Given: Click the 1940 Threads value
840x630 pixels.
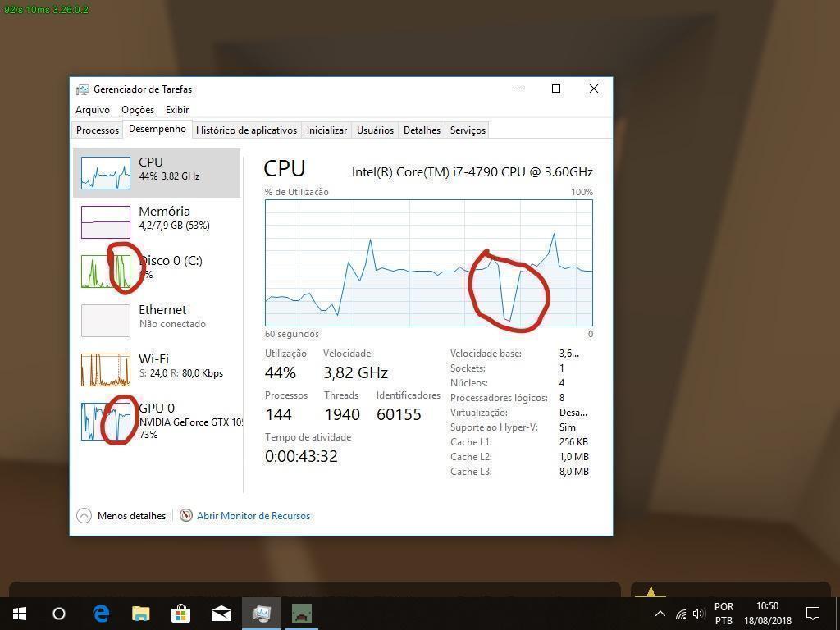Looking at the screenshot, I should [342, 414].
